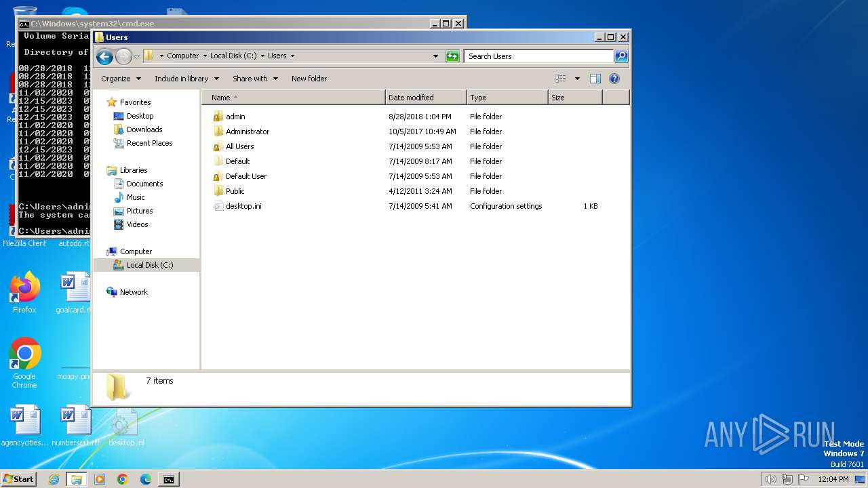Click Internet Explorer taskbar icon
868x488 pixels.
(x=54, y=479)
